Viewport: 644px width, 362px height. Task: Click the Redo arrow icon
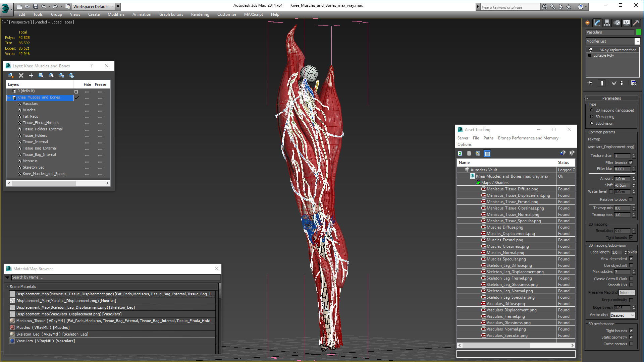[x=55, y=6]
